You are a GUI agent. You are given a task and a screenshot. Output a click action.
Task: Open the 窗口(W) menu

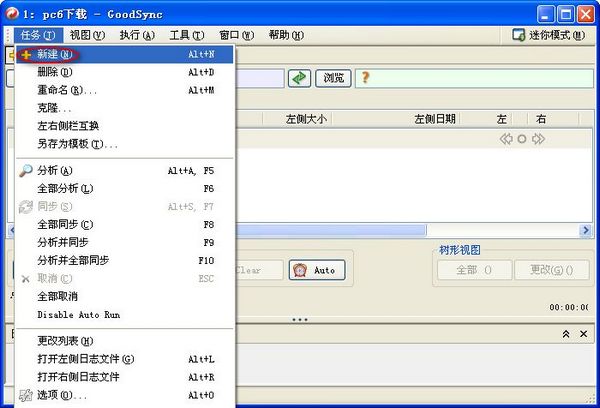pos(236,35)
